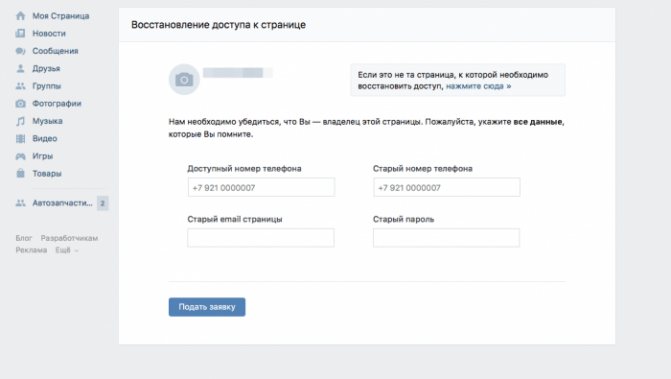Screen dimensions: 671x379
Task: Open the Реклама footer link
Action: click(31, 250)
